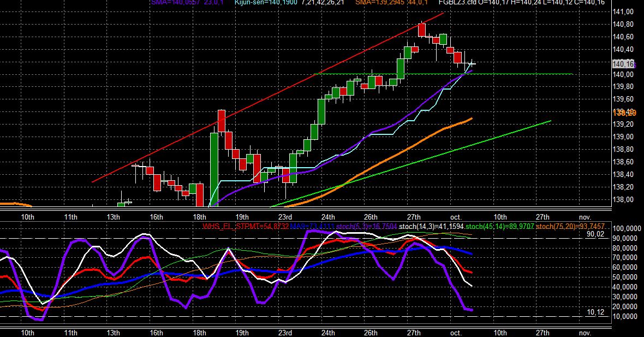Viewport: 644px width, 337px height.
Task: Click the 139,60 price axis label
Action: [x=623, y=99]
